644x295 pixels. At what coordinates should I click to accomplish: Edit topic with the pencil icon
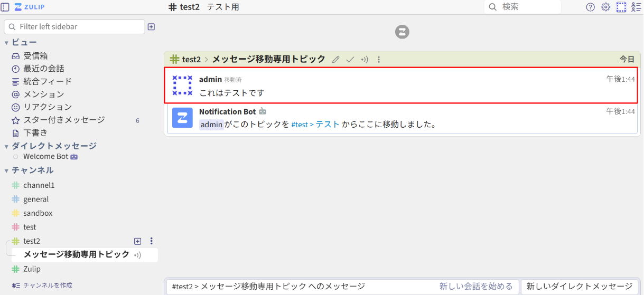click(335, 60)
